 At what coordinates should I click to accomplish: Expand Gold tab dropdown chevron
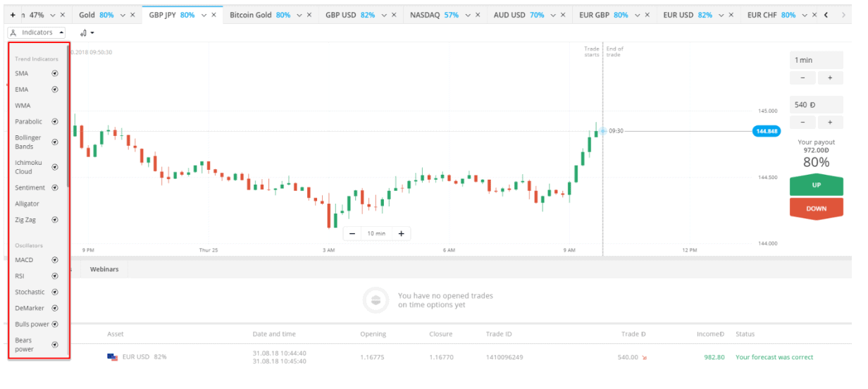pyautogui.click(x=123, y=15)
